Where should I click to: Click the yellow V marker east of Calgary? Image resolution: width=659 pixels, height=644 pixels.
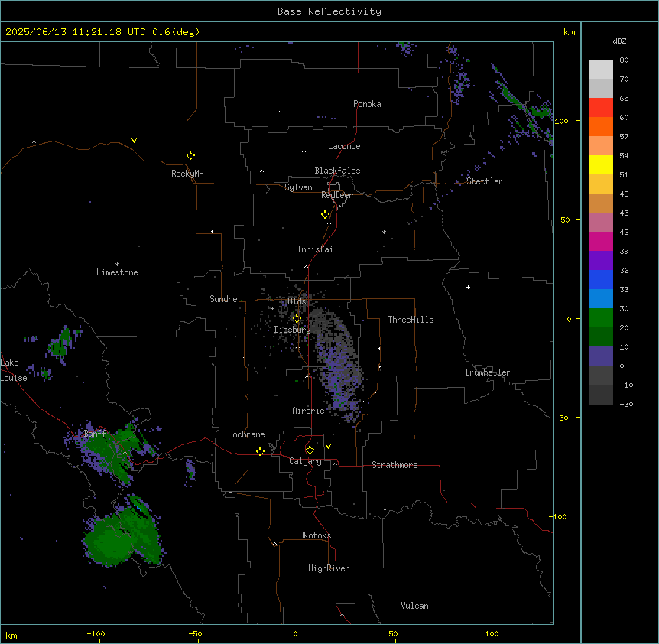(x=328, y=447)
